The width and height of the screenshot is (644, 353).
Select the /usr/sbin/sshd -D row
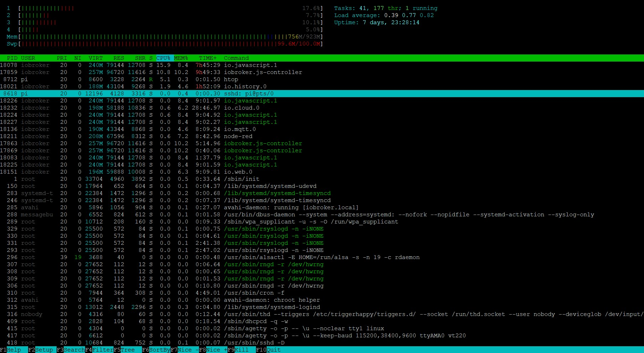pyautogui.click(x=322, y=343)
